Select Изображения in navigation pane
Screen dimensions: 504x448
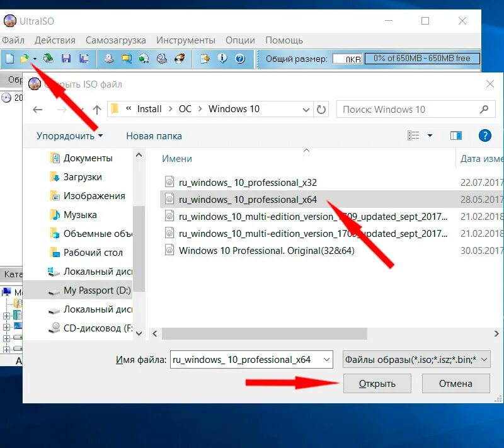pos(88,196)
